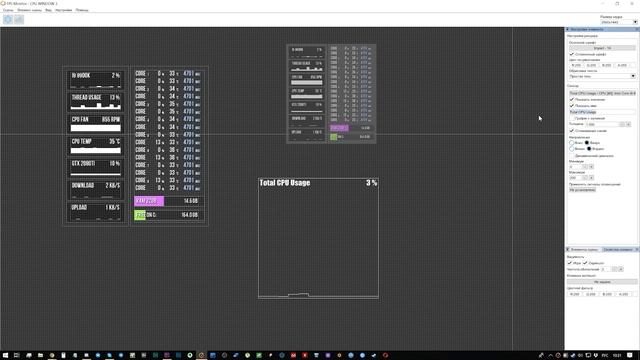Click the Maximum value field
The height and width of the screenshot is (360, 640).
pyautogui.click(x=575, y=178)
